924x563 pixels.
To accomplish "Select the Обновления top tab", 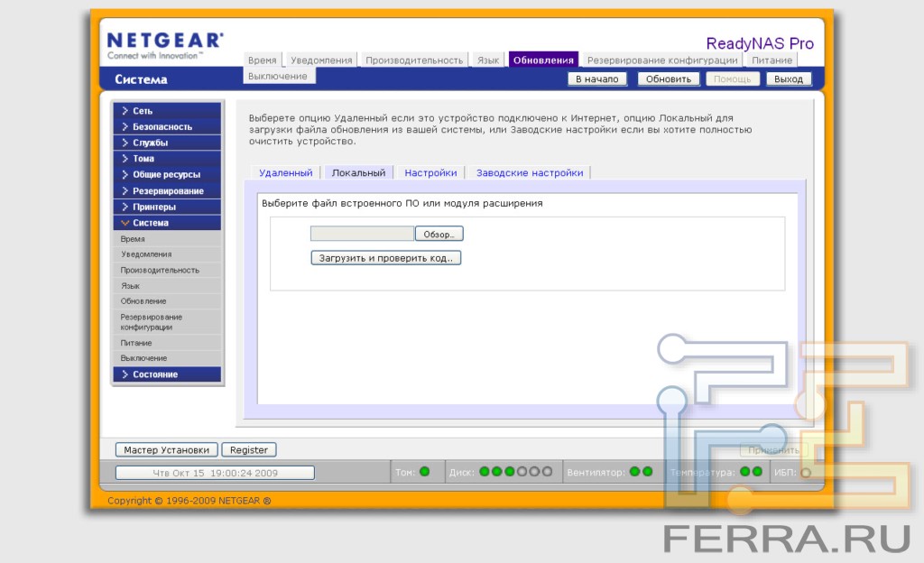I will 543,60.
